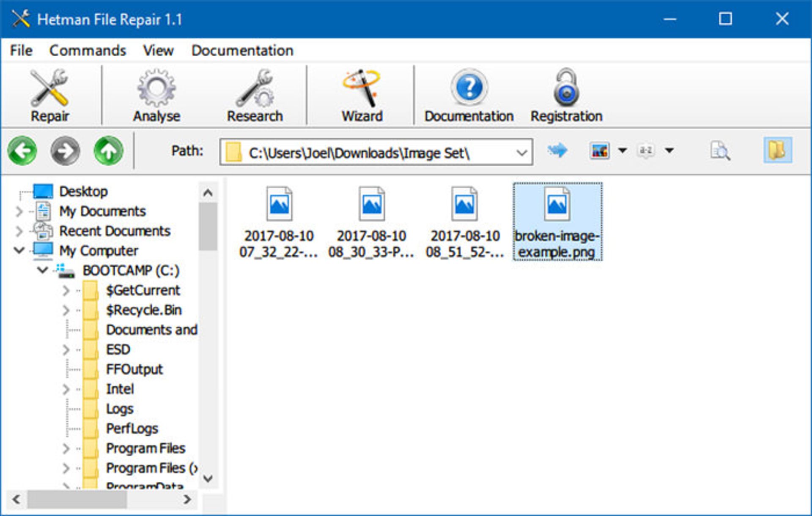Open the a-z sort order dropdown
This screenshot has width=812, height=516.
pyautogui.click(x=668, y=151)
